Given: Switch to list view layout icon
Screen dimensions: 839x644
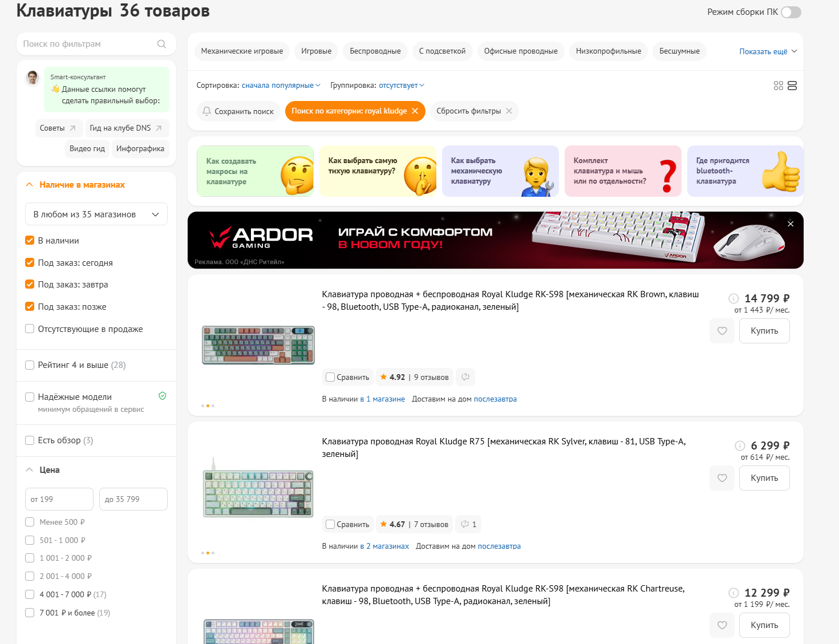Looking at the screenshot, I should (x=792, y=86).
